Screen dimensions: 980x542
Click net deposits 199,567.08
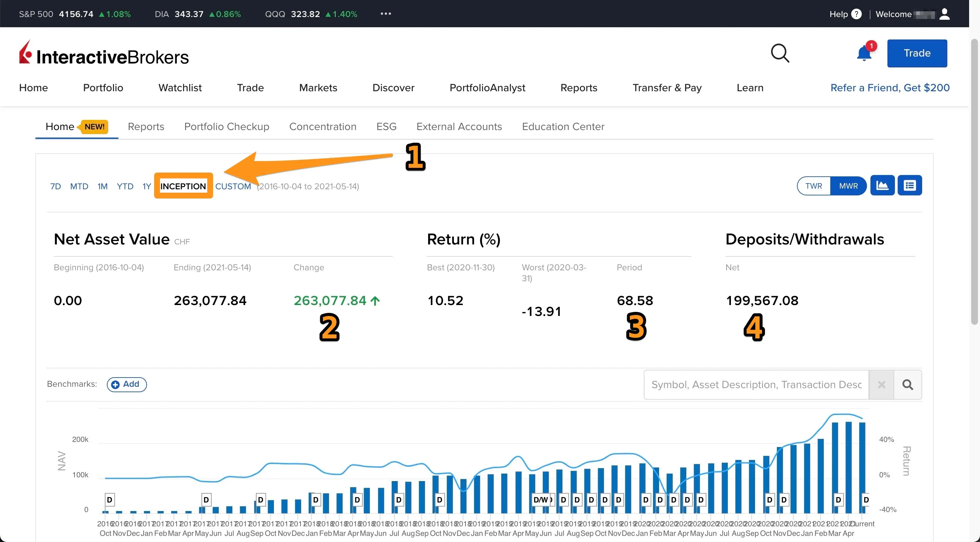pos(762,300)
